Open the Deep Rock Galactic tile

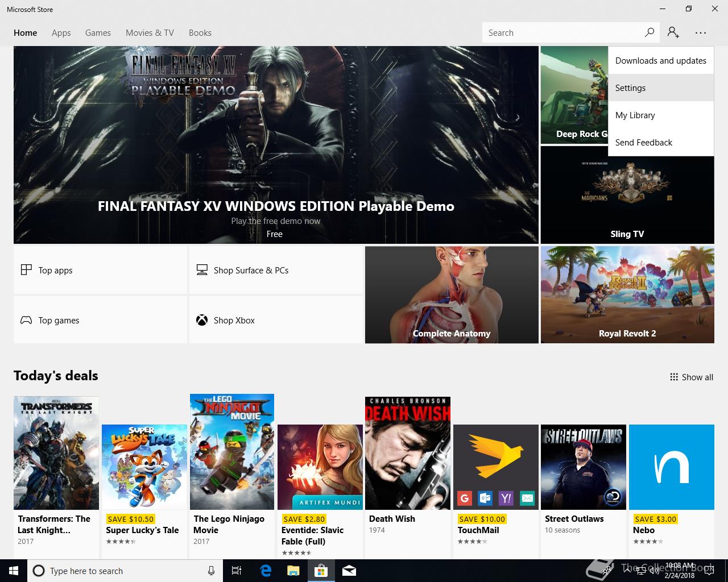(x=574, y=95)
